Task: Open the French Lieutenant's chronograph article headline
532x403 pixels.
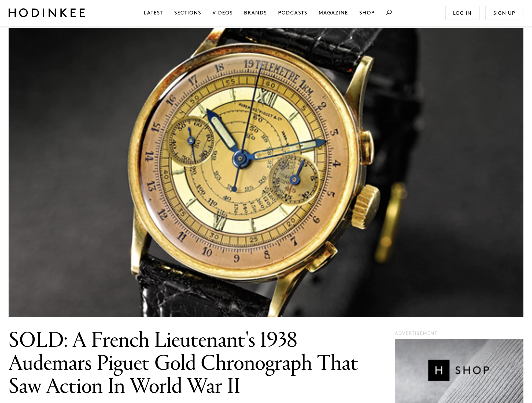Action: (183, 363)
